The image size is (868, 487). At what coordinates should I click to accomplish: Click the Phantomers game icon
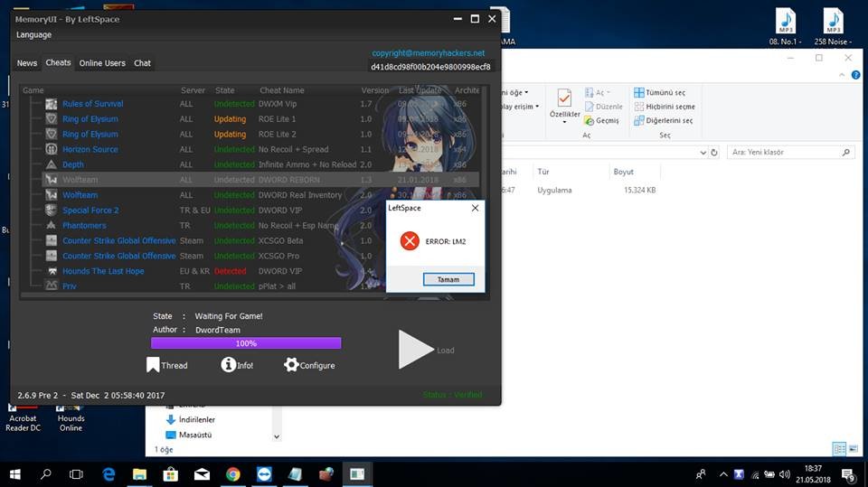tap(51, 225)
